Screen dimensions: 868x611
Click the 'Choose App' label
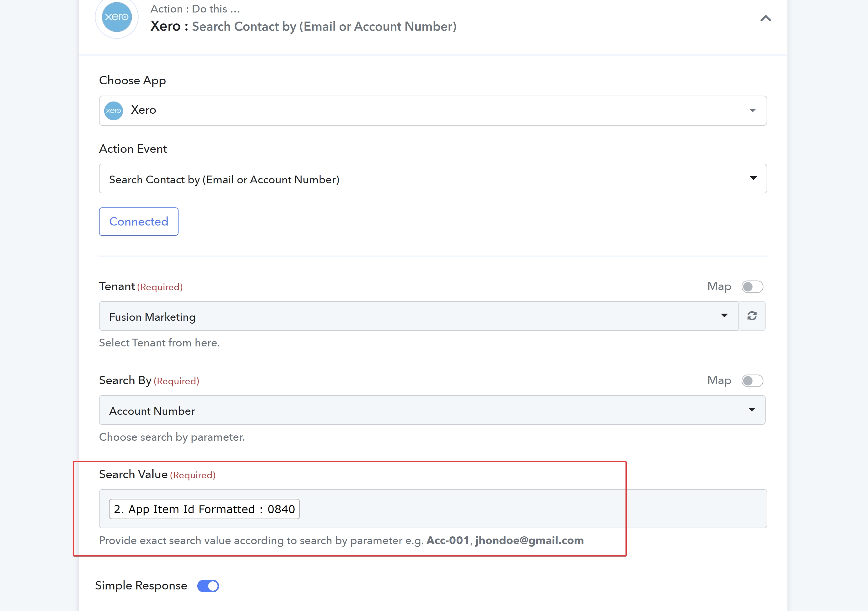[x=132, y=80]
